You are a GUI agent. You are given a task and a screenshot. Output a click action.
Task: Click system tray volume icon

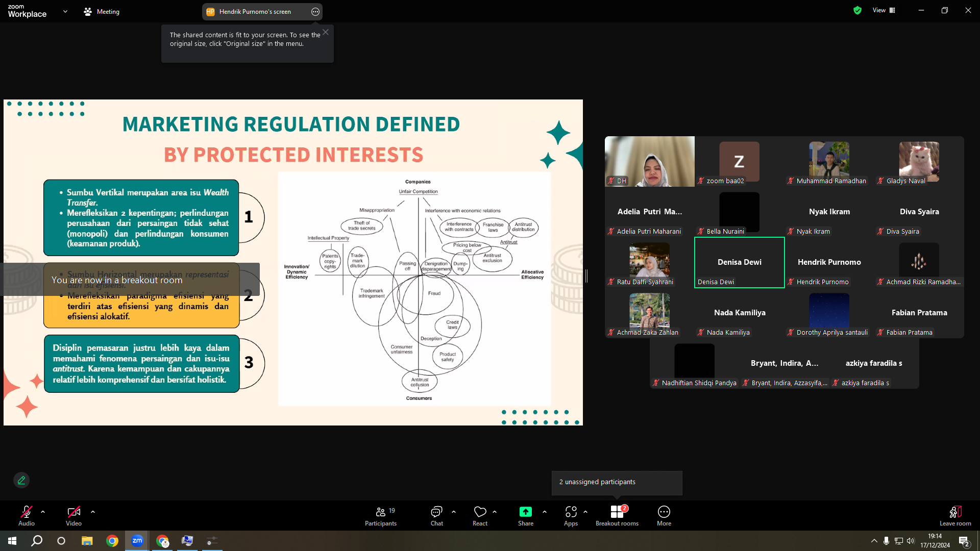[911, 541]
